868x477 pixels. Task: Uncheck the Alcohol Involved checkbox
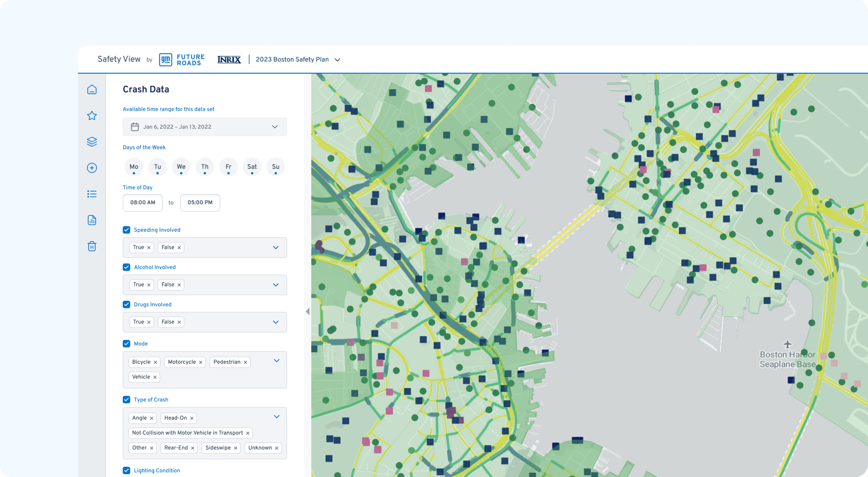click(126, 267)
